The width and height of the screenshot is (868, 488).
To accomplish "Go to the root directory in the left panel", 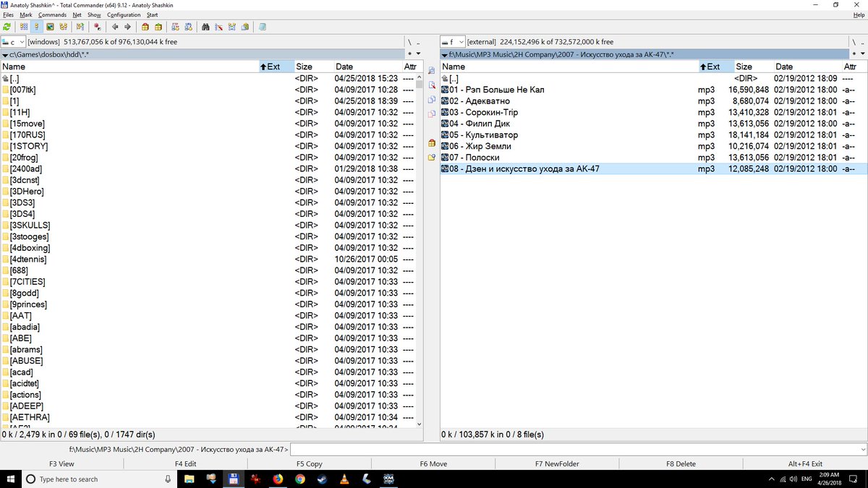I will (x=409, y=42).
